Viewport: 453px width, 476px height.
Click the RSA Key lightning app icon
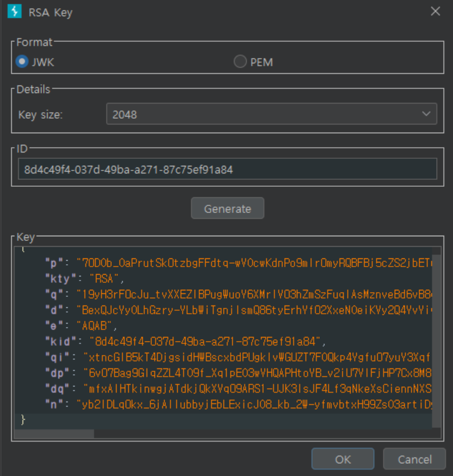(x=15, y=11)
